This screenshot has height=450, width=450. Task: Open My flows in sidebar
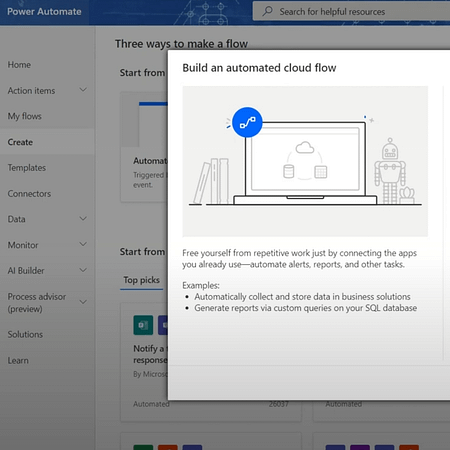pos(25,116)
